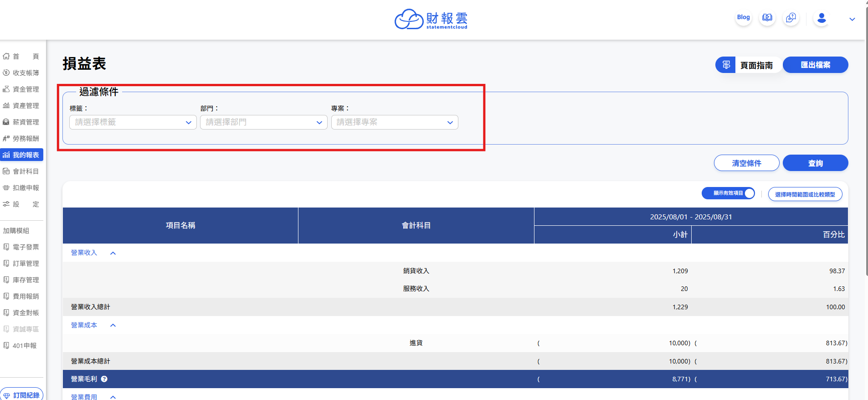Viewport: 868px width, 400px height.
Task: Click the help icon next to 營業毛利
Action: click(104, 379)
